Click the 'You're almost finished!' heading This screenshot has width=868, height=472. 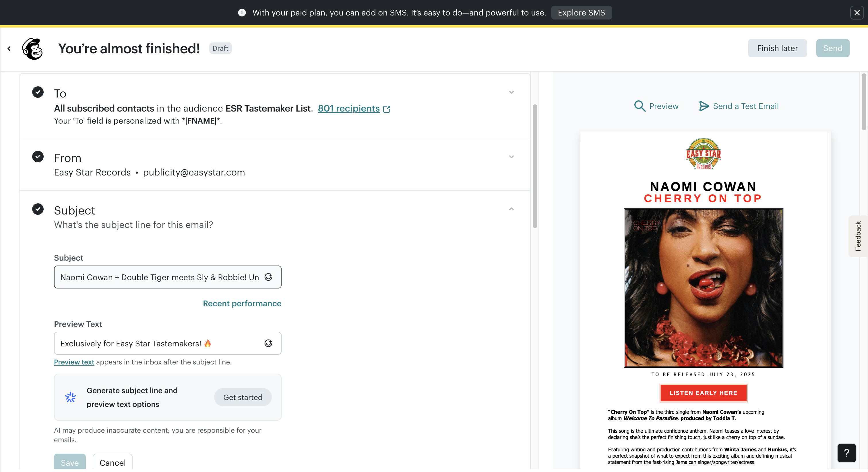[x=129, y=48]
